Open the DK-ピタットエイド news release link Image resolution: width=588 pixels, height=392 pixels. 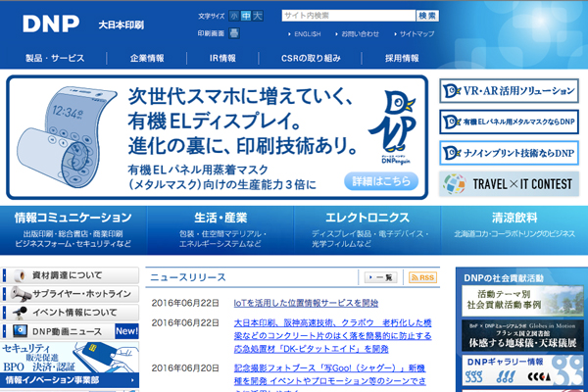coord(332,336)
